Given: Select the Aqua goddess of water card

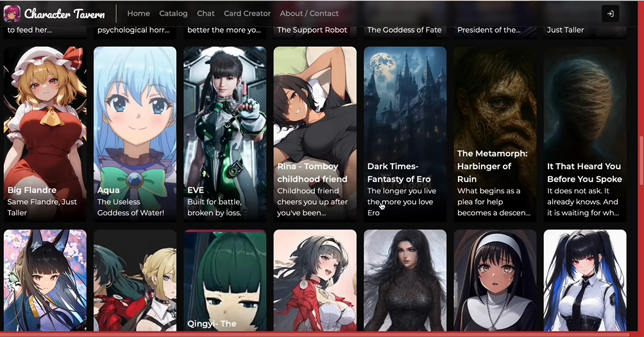Looking at the screenshot, I should coord(135,135).
